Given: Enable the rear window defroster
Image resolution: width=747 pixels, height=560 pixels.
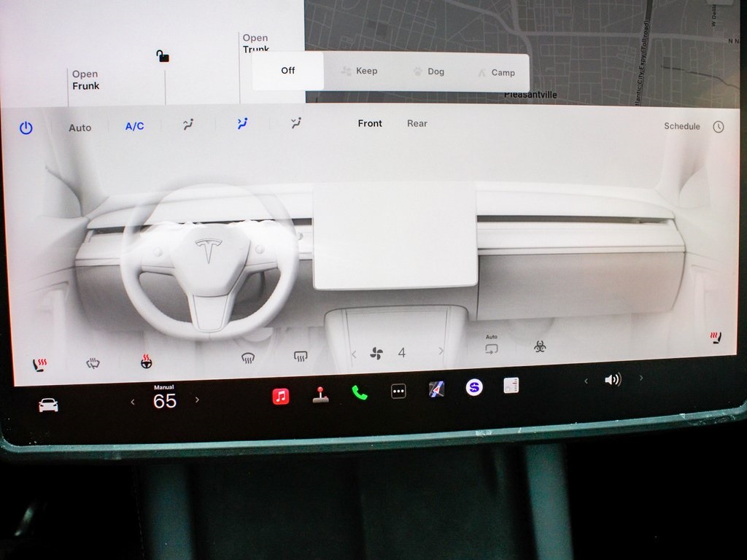Looking at the screenshot, I should [299, 356].
